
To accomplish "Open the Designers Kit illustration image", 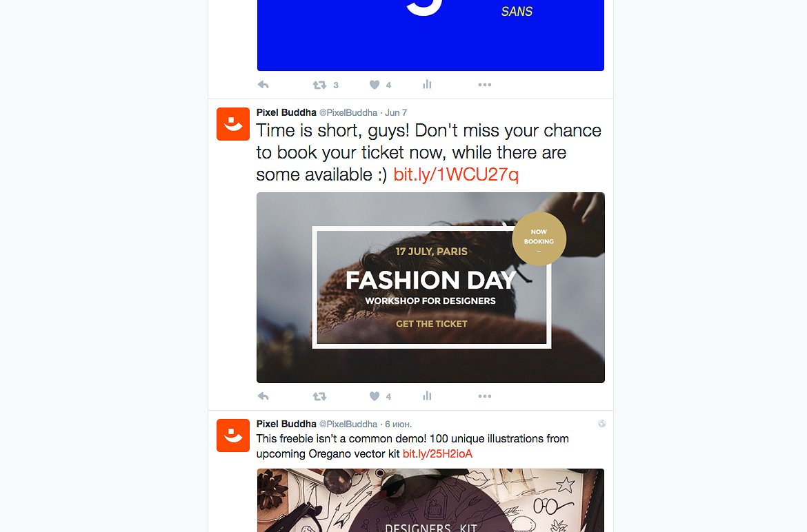I will coord(430,500).
